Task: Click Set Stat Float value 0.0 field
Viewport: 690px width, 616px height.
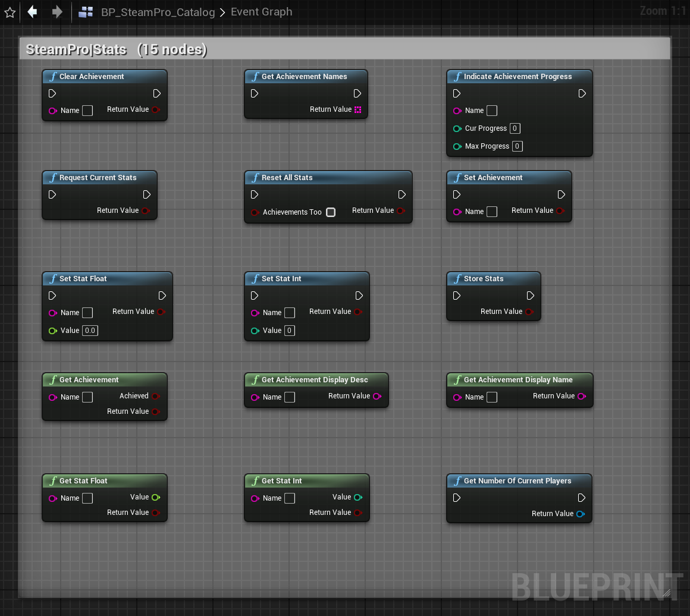Action: coord(90,331)
